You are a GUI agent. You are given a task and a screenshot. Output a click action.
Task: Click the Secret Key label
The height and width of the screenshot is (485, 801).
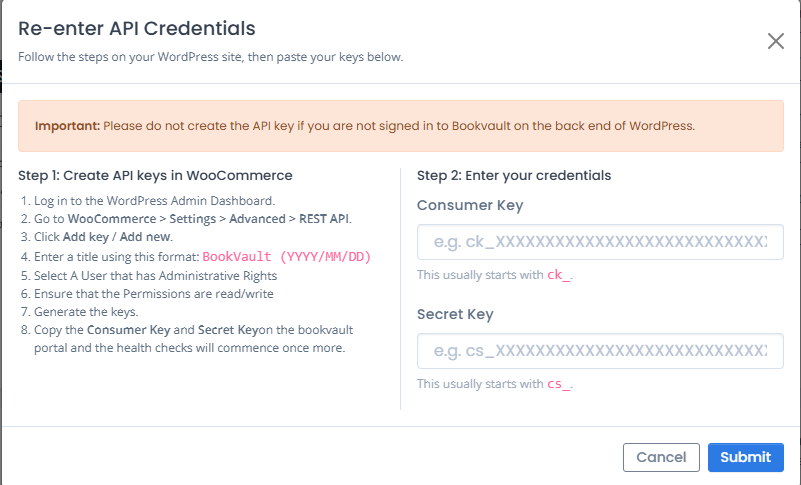pos(455,314)
